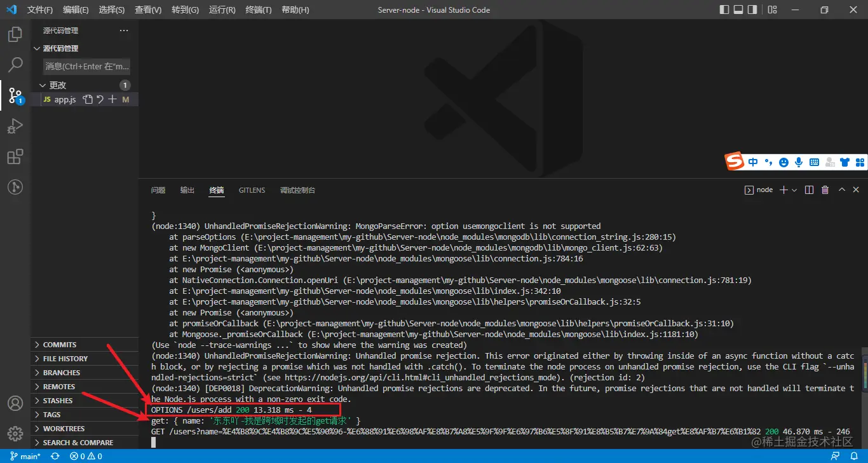Open the 运行(R) menu
Screen dimensions: 868x463
222,10
